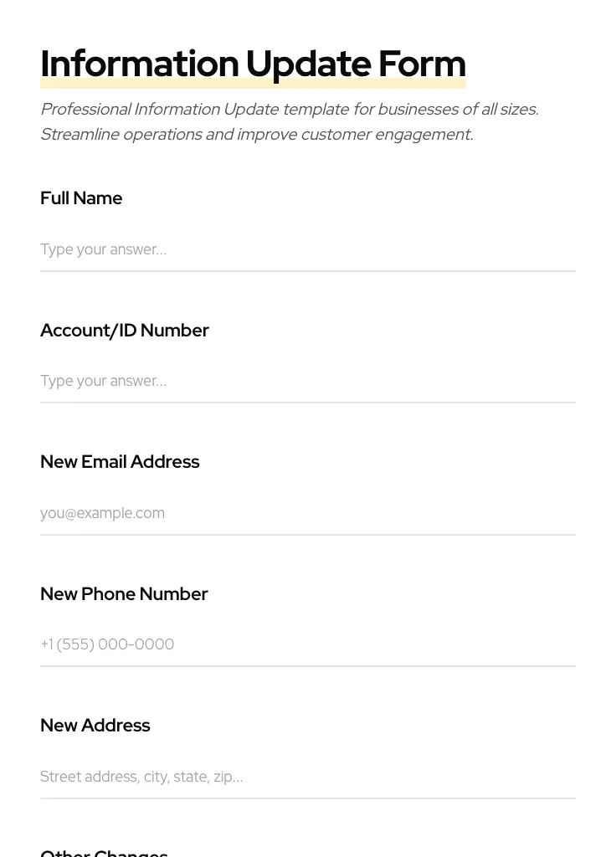
Task: Click the word "Update" in the heading
Action: point(308,64)
